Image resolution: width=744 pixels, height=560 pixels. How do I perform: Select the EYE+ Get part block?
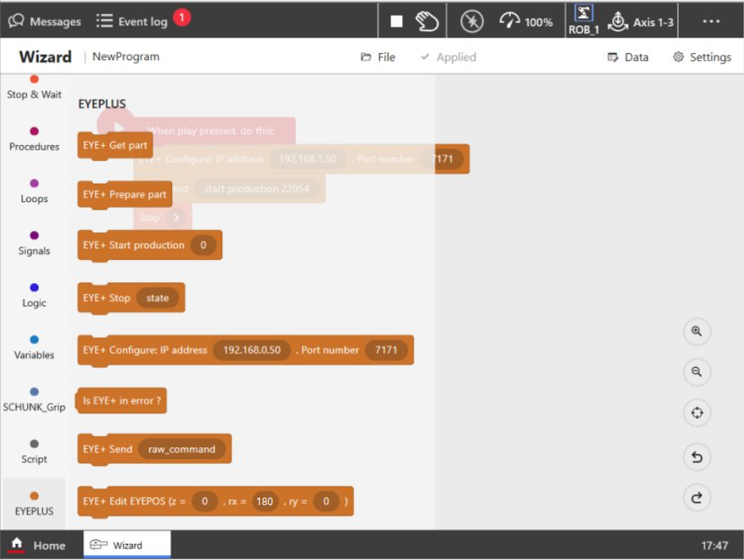click(x=114, y=144)
